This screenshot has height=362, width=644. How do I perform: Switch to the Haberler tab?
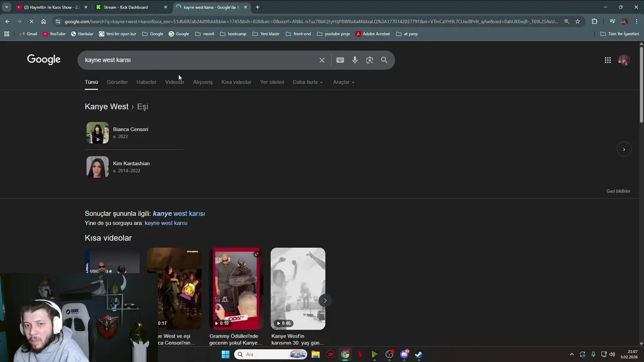click(x=146, y=82)
